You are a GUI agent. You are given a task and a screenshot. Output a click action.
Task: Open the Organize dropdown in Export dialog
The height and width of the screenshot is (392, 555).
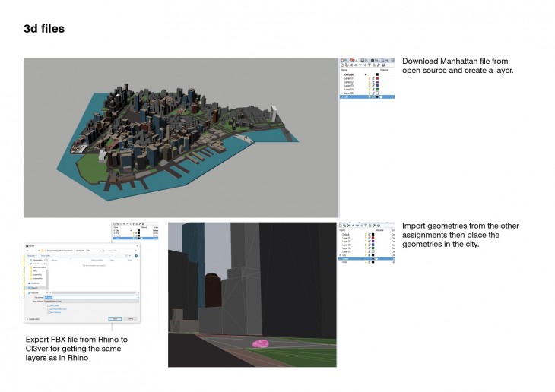click(x=32, y=256)
